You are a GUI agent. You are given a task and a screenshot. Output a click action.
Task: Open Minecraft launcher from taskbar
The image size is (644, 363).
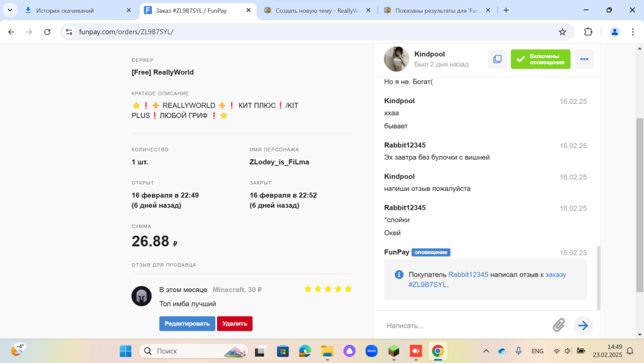(394, 351)
